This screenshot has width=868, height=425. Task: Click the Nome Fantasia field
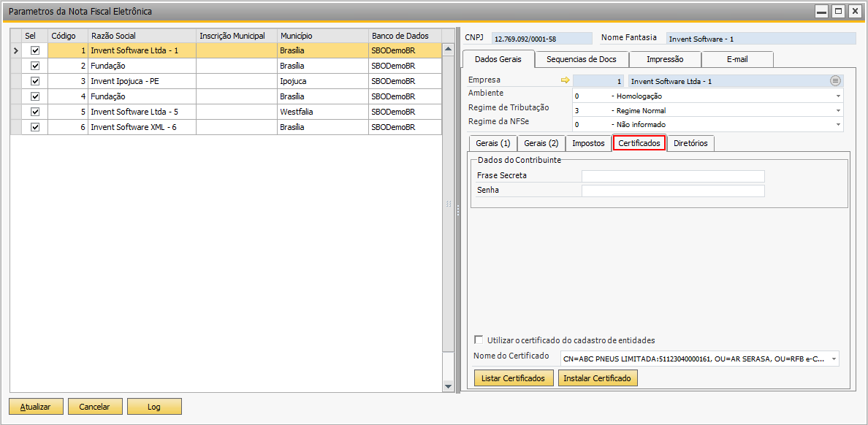pos(761,39)
